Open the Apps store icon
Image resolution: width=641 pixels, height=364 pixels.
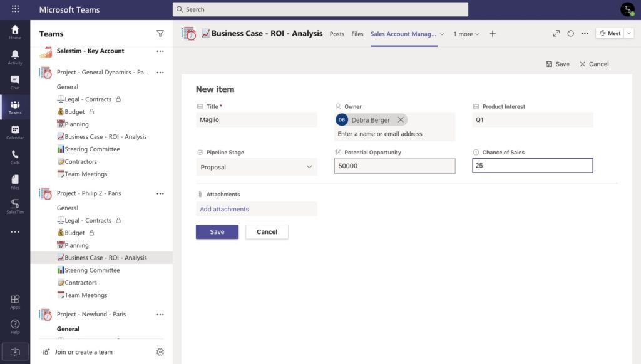click(15, 302)
